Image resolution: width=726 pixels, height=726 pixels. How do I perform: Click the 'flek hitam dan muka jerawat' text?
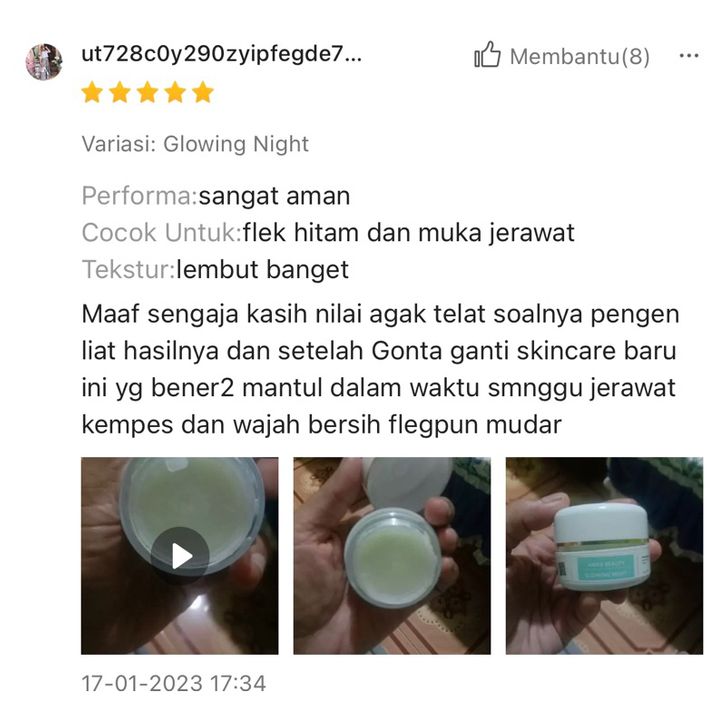(408, 232)
